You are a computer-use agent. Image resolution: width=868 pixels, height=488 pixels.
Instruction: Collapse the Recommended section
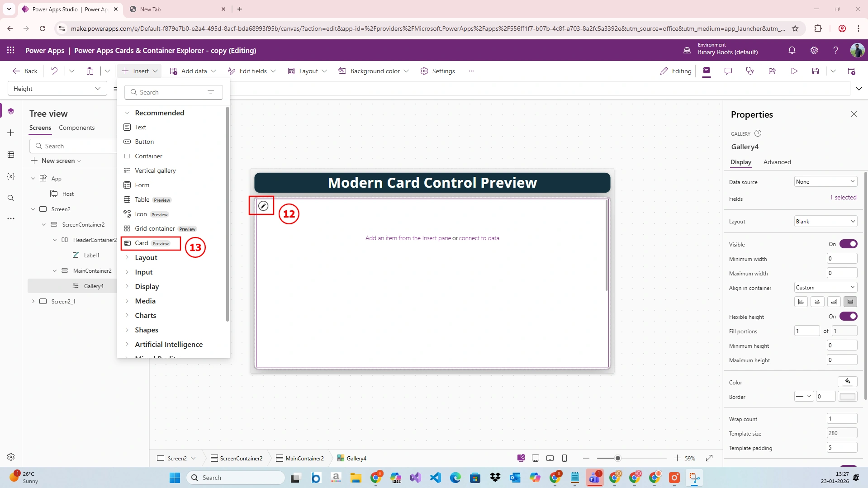[127, 113]
